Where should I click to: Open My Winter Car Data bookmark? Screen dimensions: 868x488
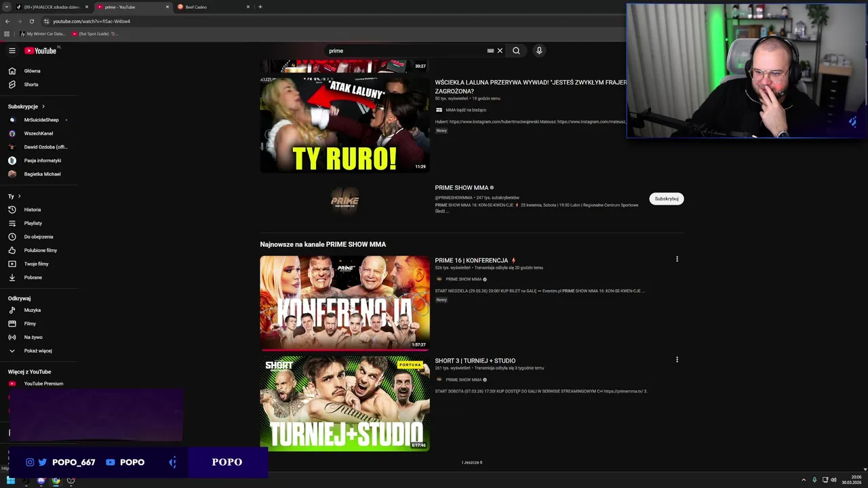point(43,34)
